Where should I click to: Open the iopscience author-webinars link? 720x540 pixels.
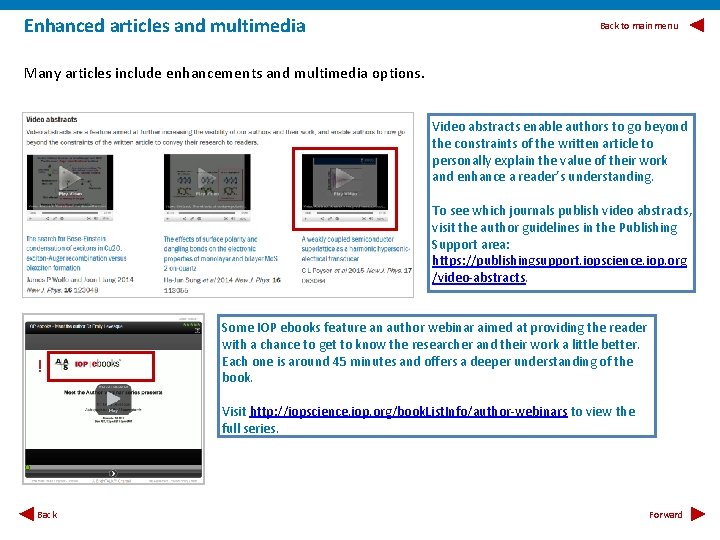[x=408, y=411]
